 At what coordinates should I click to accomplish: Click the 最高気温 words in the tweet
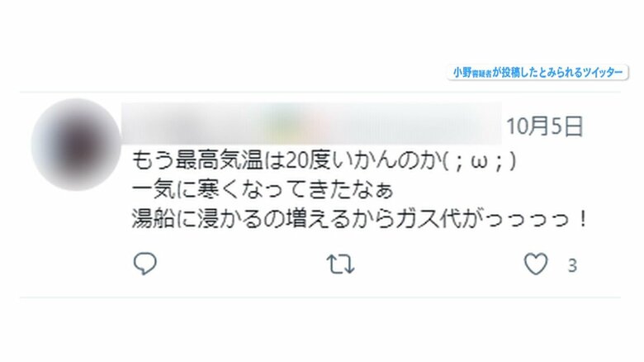coord(220,161)
